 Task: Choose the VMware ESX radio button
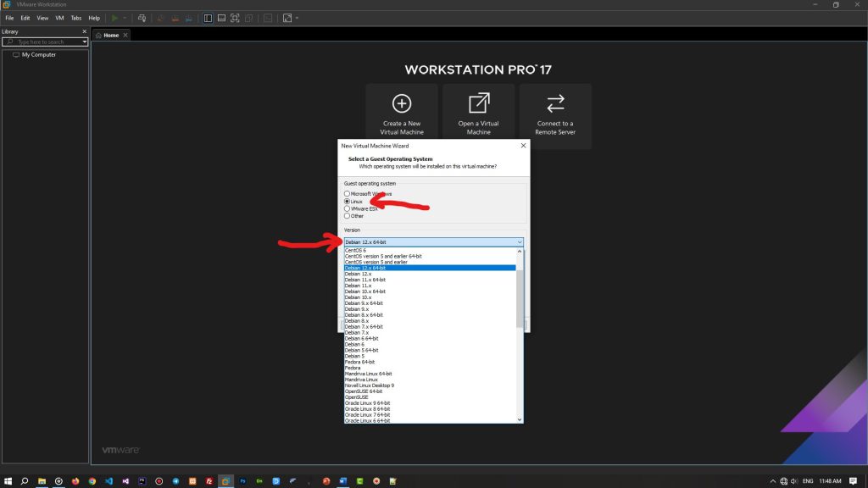[347, 208]
